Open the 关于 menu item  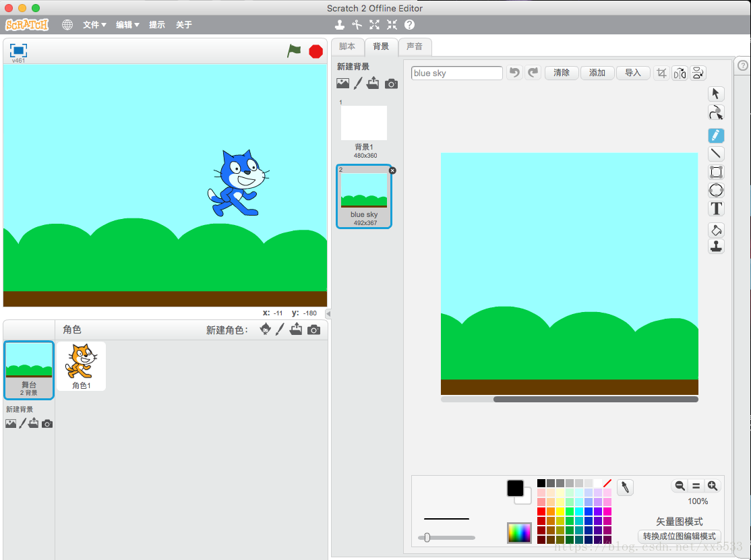point(184,24)
